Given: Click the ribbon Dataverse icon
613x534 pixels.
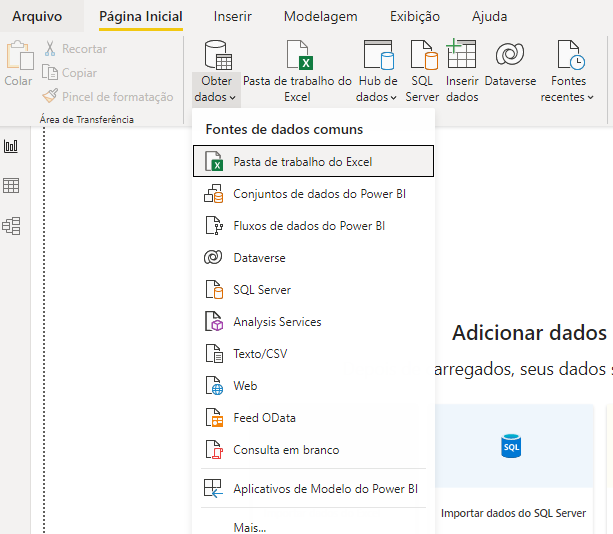Looking at the screenshot, I should [510, 54].
